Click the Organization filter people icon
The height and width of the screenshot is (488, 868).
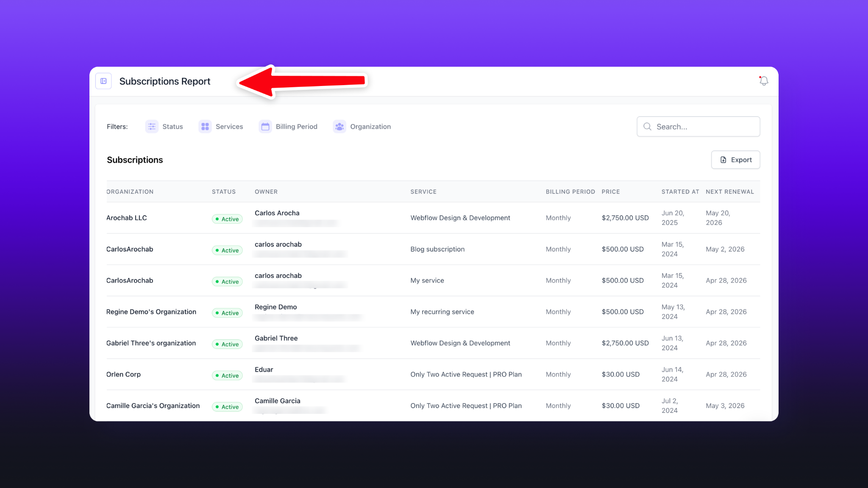pos(339,126)
